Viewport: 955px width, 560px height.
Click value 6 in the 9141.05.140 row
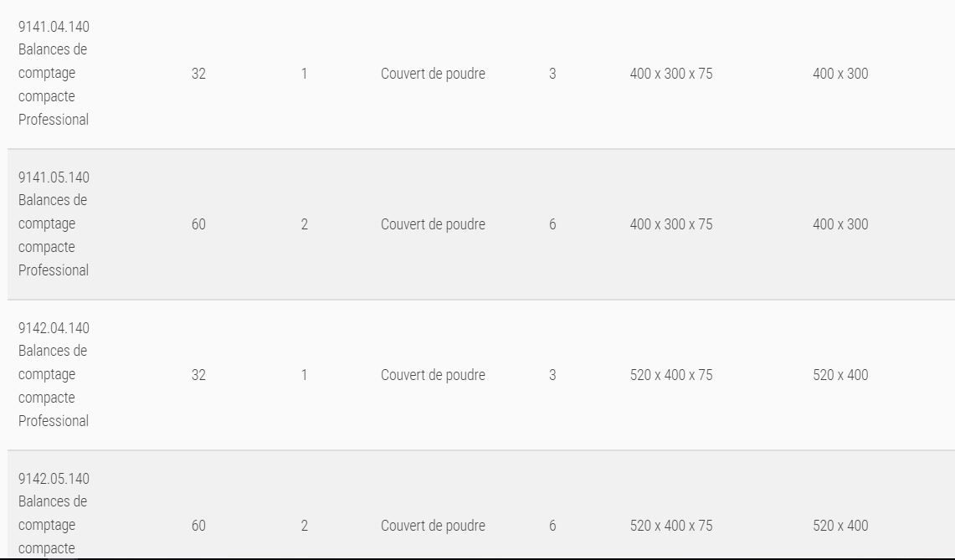coord(552,224)
